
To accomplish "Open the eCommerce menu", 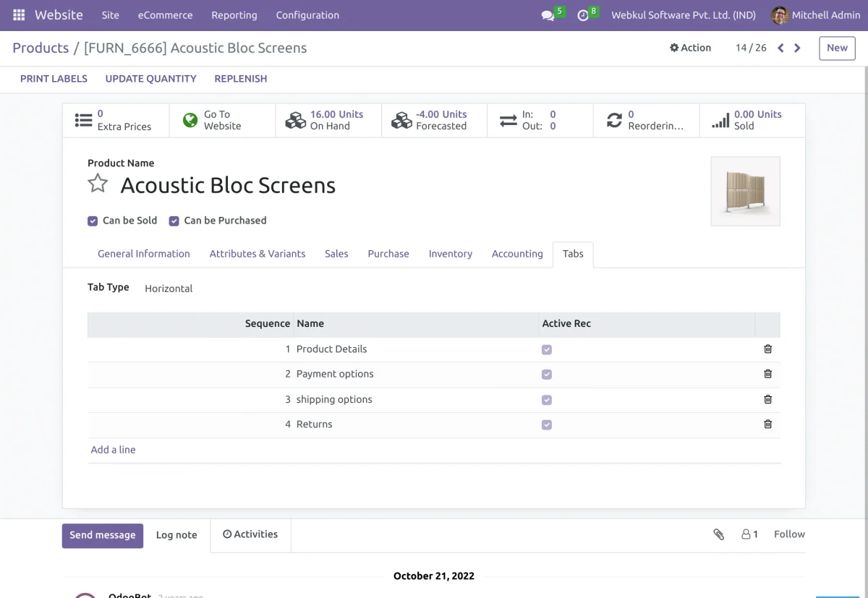I will tap(165, 15).
